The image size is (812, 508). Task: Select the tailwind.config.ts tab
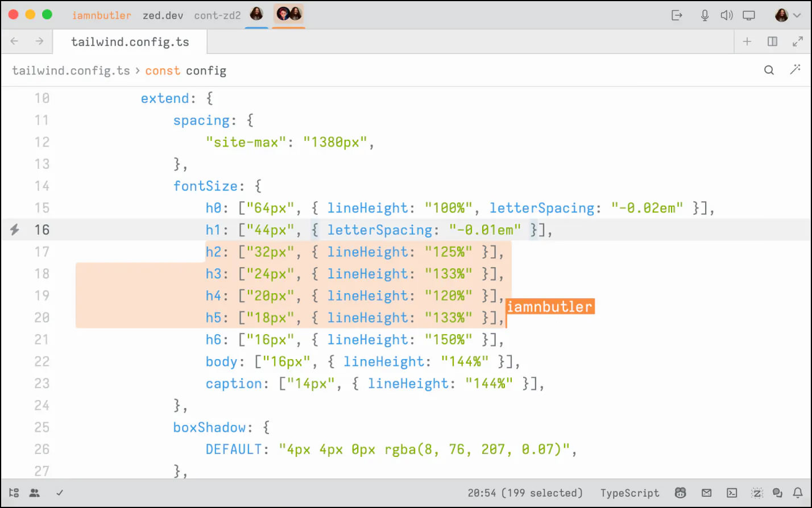click(130, 41)
